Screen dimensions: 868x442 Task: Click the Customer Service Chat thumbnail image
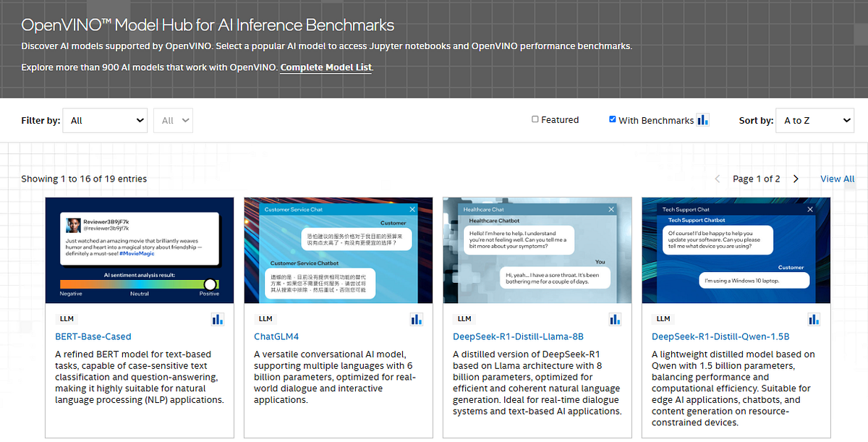pyautogui.click(x=338, y=249)
